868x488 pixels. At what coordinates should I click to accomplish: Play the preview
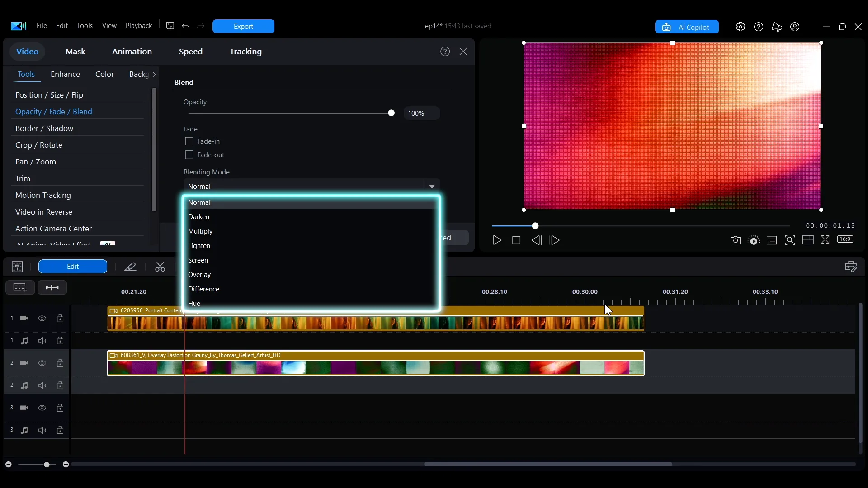pyautogui.click(x=497, y=240)
